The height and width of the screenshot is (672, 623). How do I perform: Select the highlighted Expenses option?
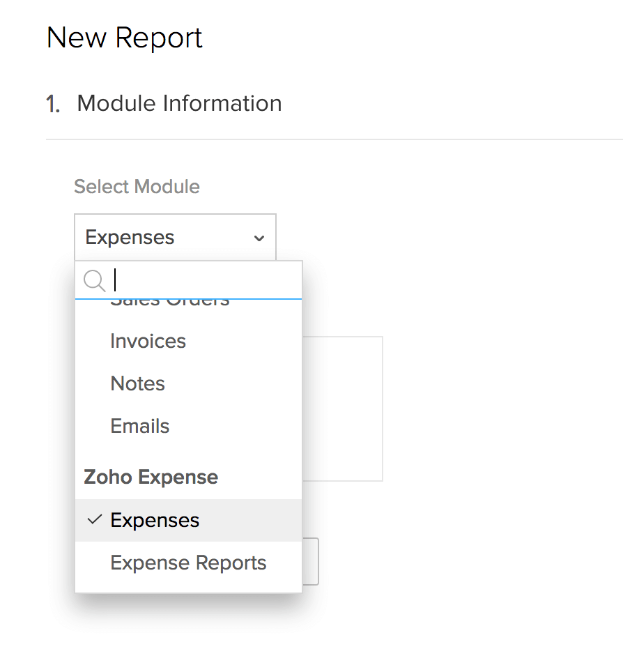(155, 519)
